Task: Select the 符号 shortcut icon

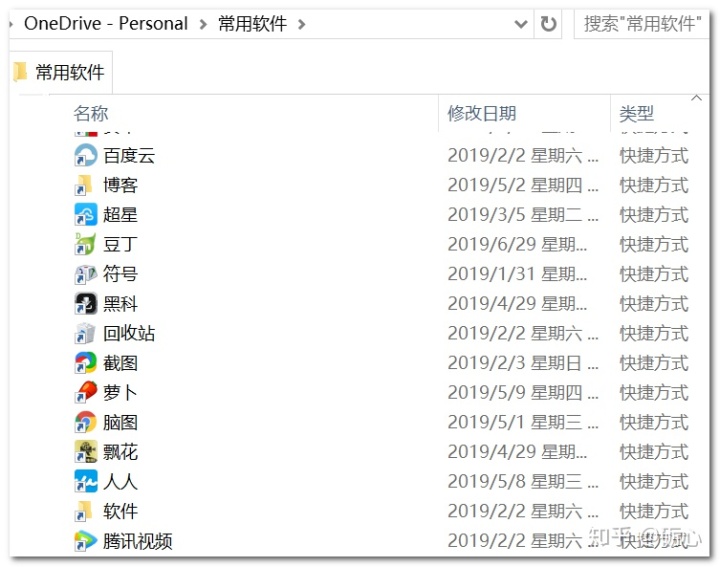Action: click(86, 274)
